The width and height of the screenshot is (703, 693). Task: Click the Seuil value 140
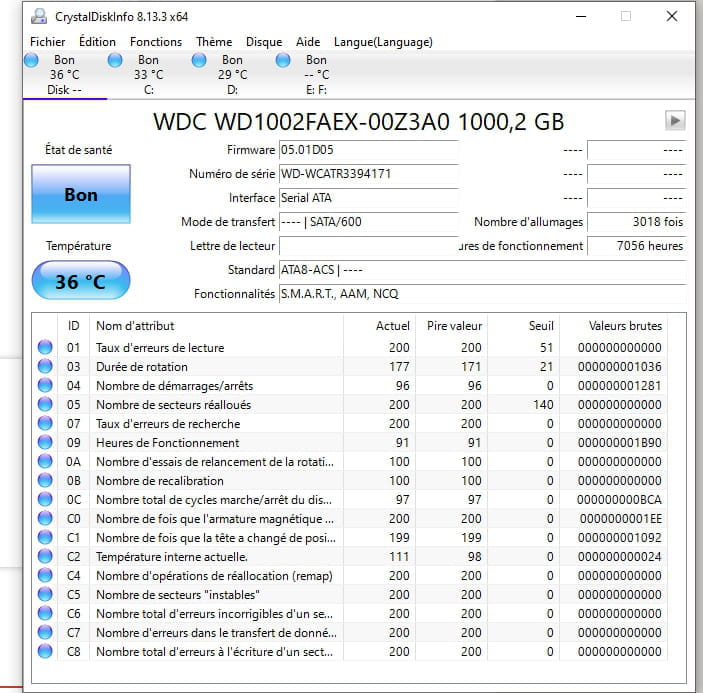(543, 405)
